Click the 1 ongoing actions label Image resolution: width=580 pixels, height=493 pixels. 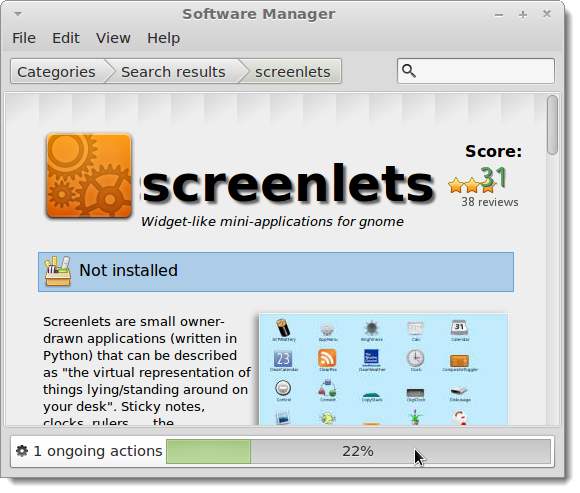pyautogui.click(x=98, y=451)
